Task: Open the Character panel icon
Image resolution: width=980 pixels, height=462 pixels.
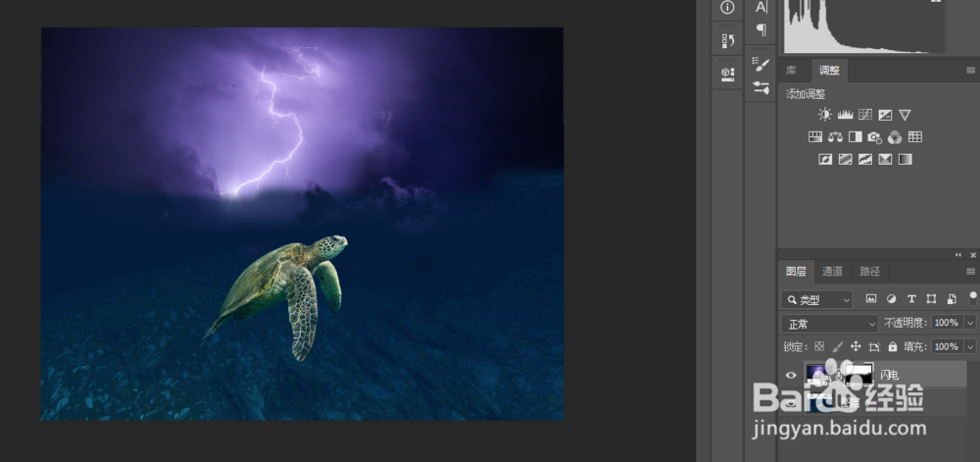Action: [760, 7]
